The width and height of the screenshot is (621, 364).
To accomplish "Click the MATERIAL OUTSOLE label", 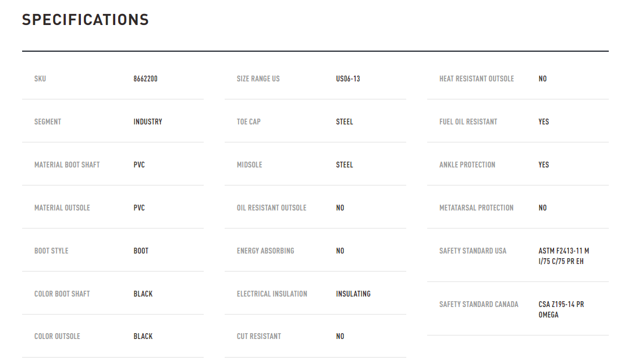I will 62,208.
